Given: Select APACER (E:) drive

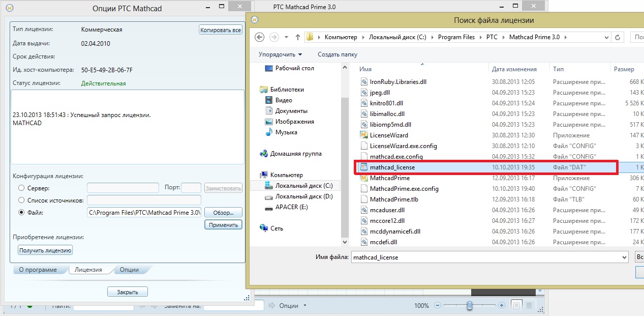Looking at the screenshot, I should (x=292, y=207).
